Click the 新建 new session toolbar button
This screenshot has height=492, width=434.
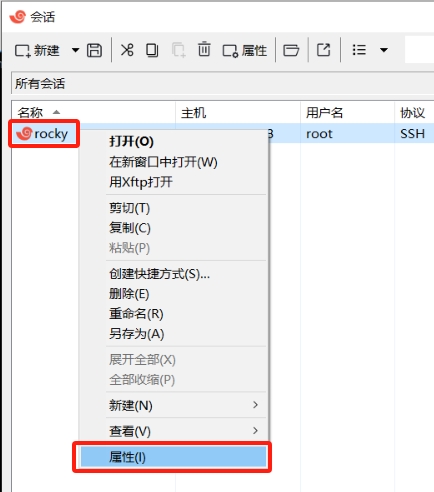click(x=37, y=51)
